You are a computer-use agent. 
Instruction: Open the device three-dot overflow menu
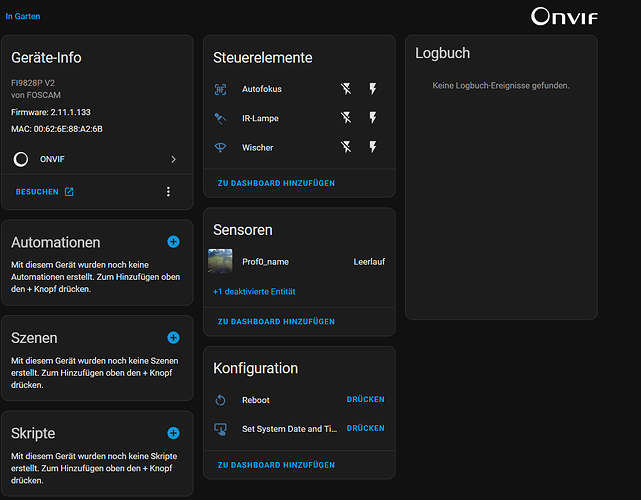pyautogui.click(x=168, y=192)
